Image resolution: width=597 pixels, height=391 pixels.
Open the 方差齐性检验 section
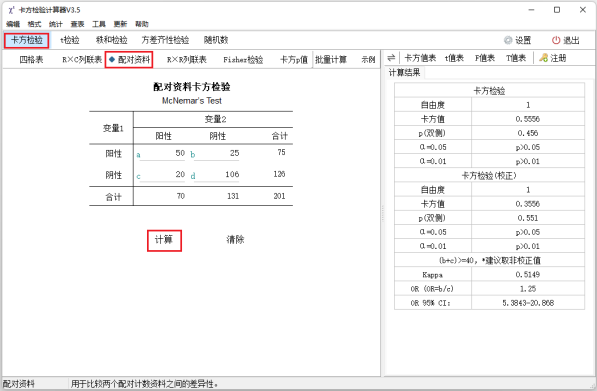click(x=165, y=40)
